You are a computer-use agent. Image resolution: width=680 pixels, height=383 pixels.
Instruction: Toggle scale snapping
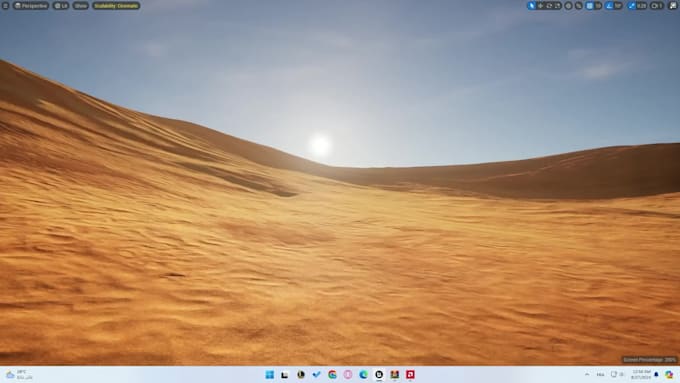point(632,6)
